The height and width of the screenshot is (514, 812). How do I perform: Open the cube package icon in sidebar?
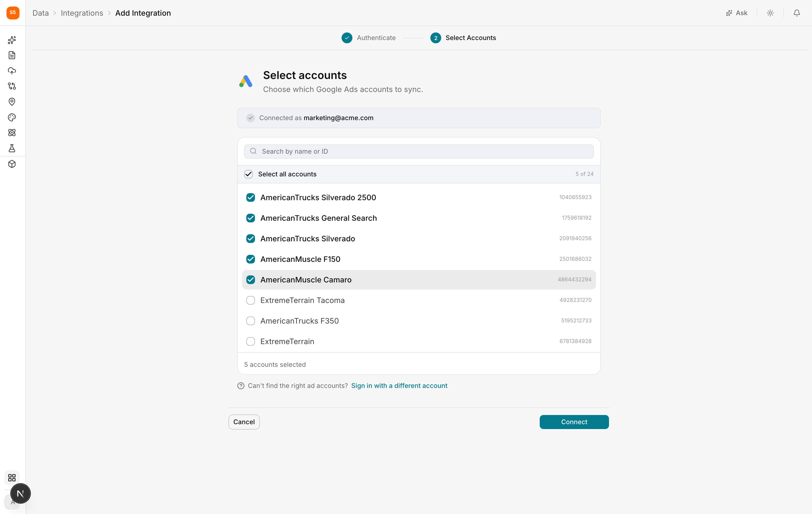click(x=12, y=164)
